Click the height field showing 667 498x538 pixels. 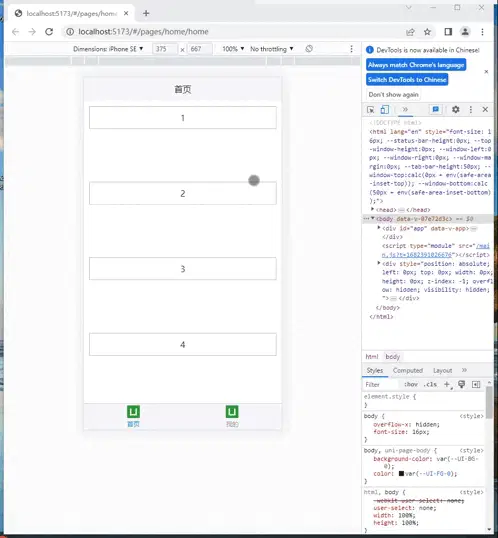point(200,49)
